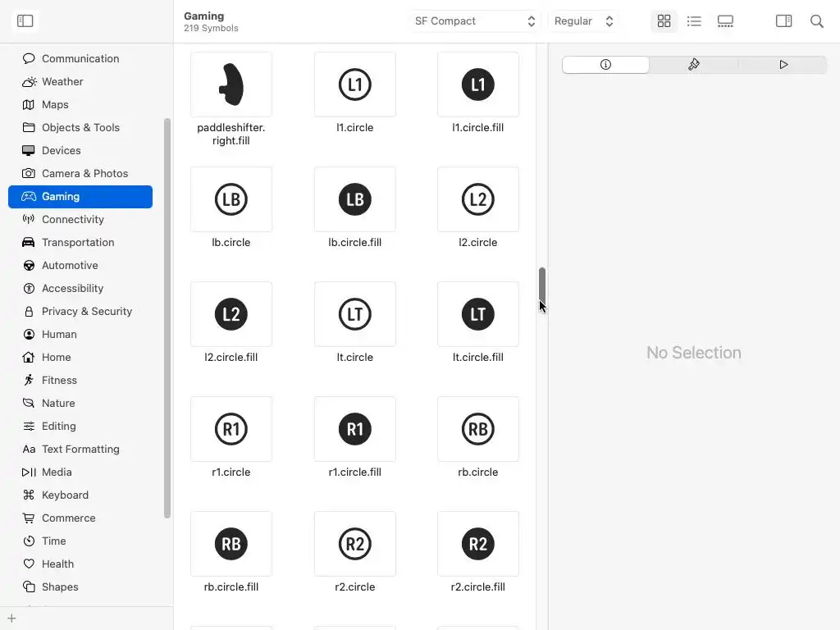
Task: Select the lb.circle symbol
Action: (231, 199)
